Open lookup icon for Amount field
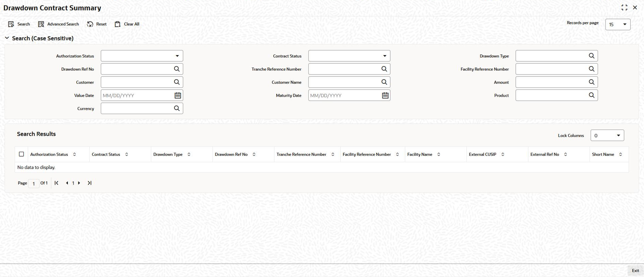Image resolution: width=644 pixels, height=277 pixels. pos(591,82)
